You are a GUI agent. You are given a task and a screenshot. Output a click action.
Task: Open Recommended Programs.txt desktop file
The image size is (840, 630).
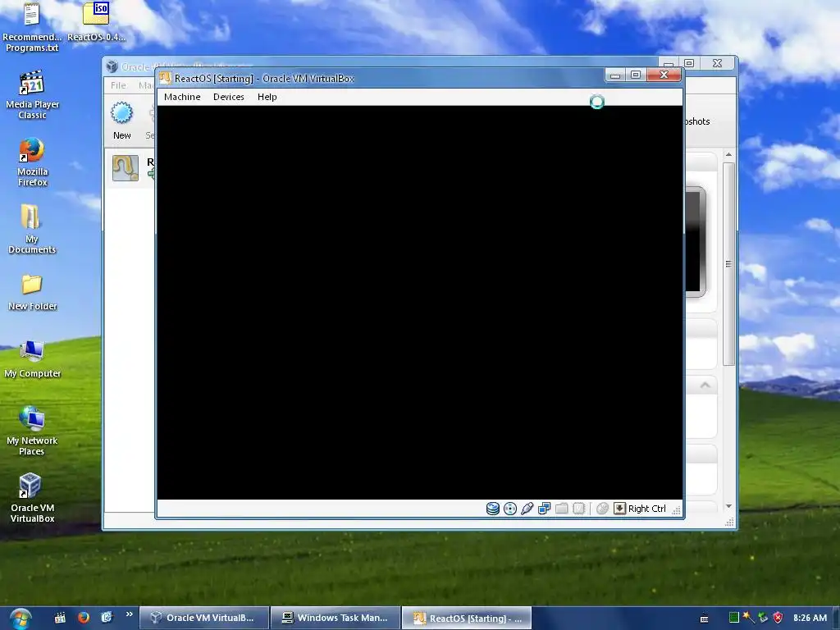pyautogui.click(x=32, y=27)
